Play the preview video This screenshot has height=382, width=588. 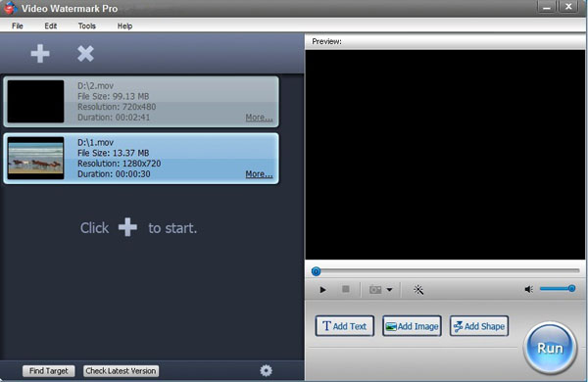(x=322, y=289)
